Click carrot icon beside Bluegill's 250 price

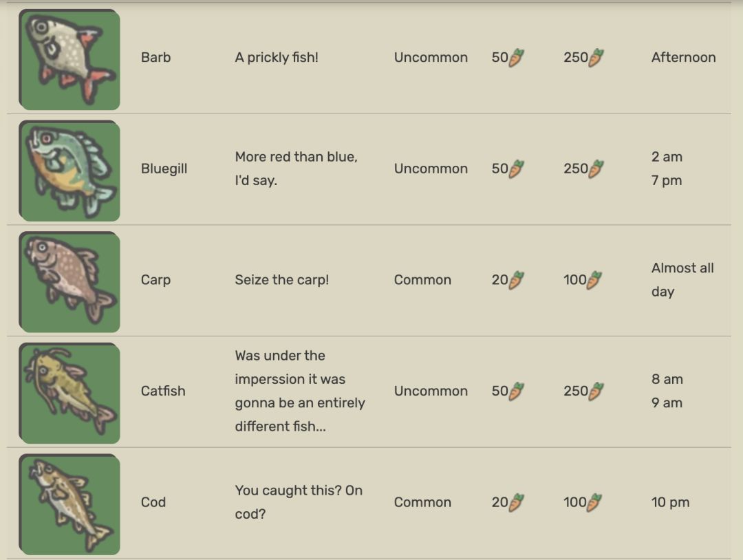click(x=596, y=169)
